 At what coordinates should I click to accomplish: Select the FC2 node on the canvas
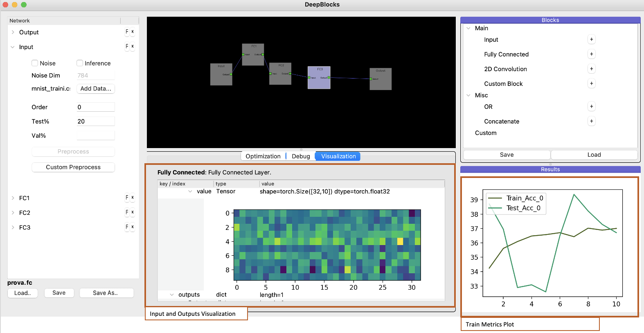click(x=280, y=74)
